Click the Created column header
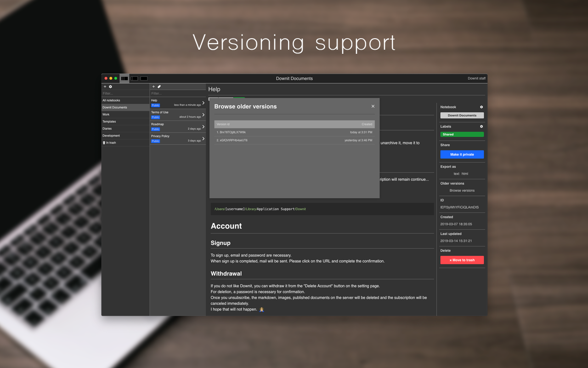The image size is (588, 368). [x=367, y=124]
